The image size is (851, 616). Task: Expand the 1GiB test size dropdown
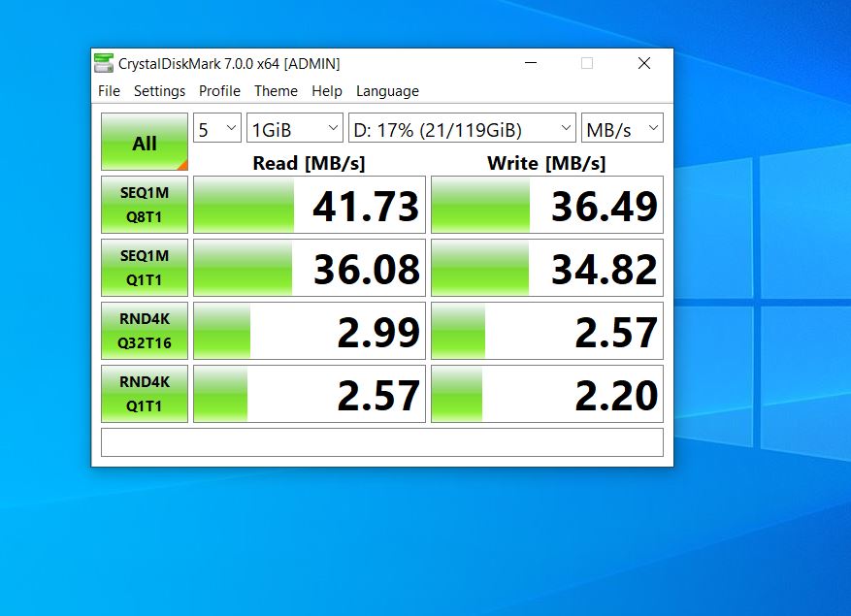click(295, 128)
